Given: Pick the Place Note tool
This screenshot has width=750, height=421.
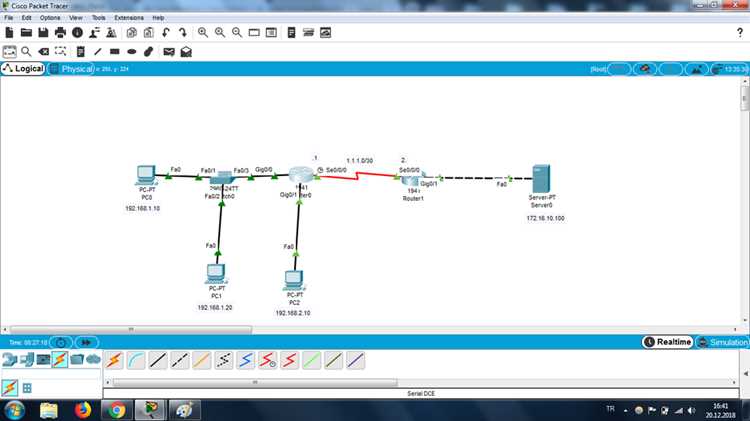Looking at the screenshot, I should [80, 52].
